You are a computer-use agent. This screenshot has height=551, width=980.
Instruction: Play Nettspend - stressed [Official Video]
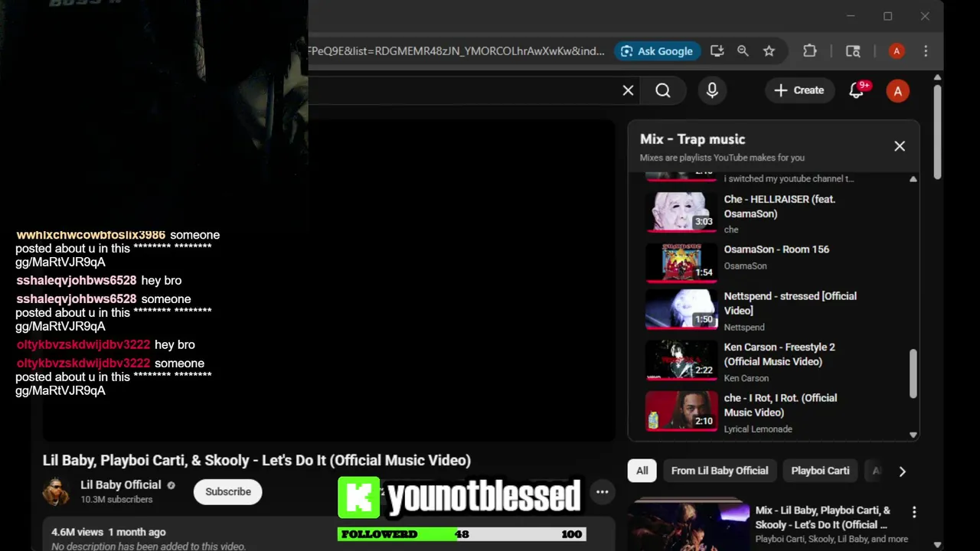point(790,303)
